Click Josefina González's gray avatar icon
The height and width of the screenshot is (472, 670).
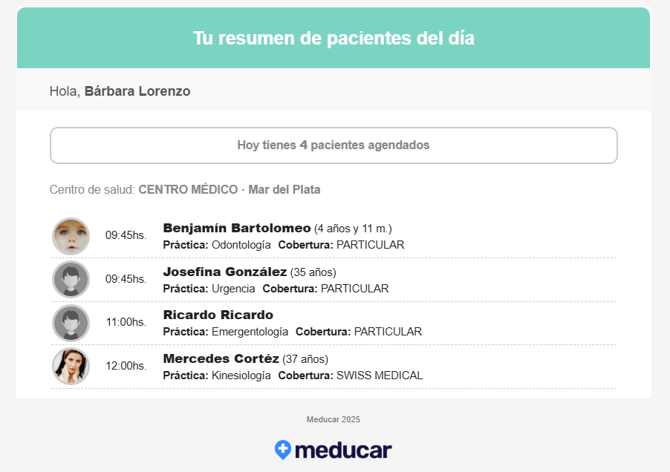tap(71, 279)
